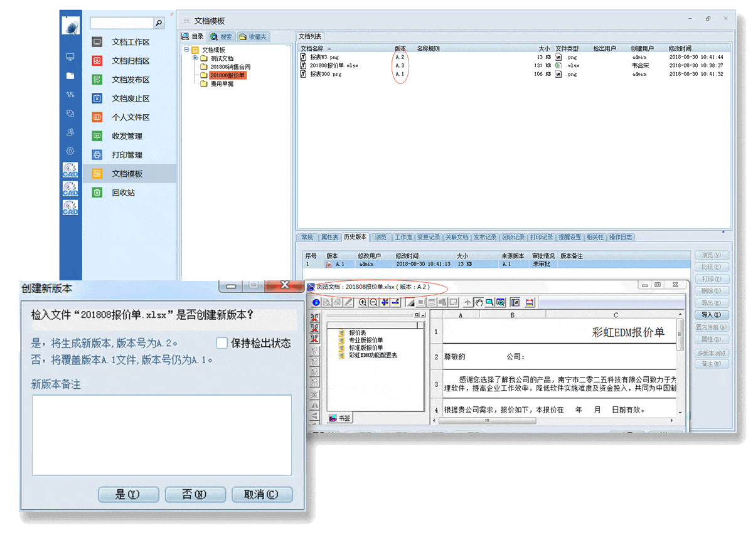Open the green 文档发布区 icon
753x560 pixels.
97,80
